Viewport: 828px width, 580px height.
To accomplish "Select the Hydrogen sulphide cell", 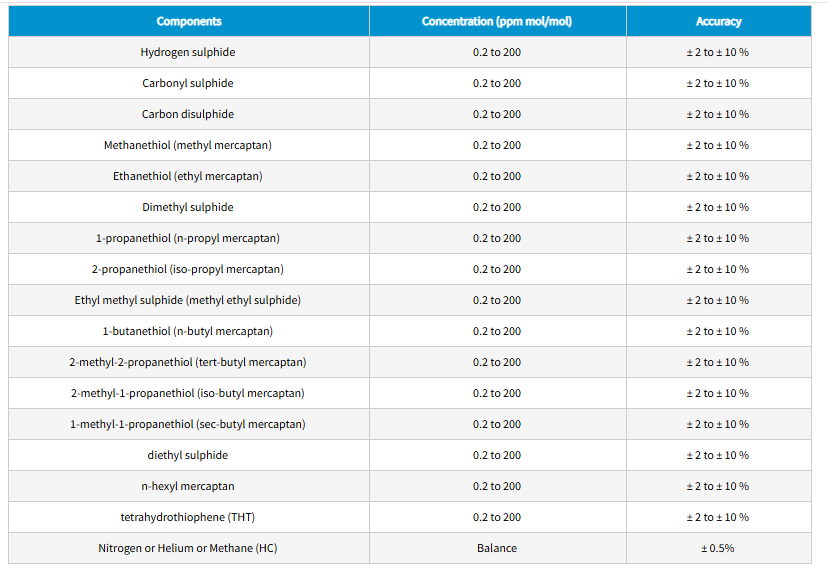I will (x=188, y=52).
